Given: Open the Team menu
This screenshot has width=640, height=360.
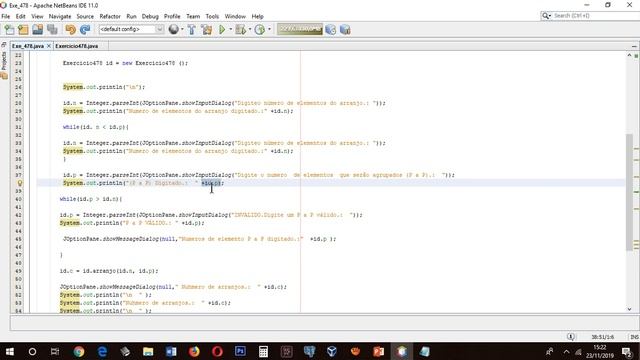Looking at the screenshot, I should pos(193,16).
